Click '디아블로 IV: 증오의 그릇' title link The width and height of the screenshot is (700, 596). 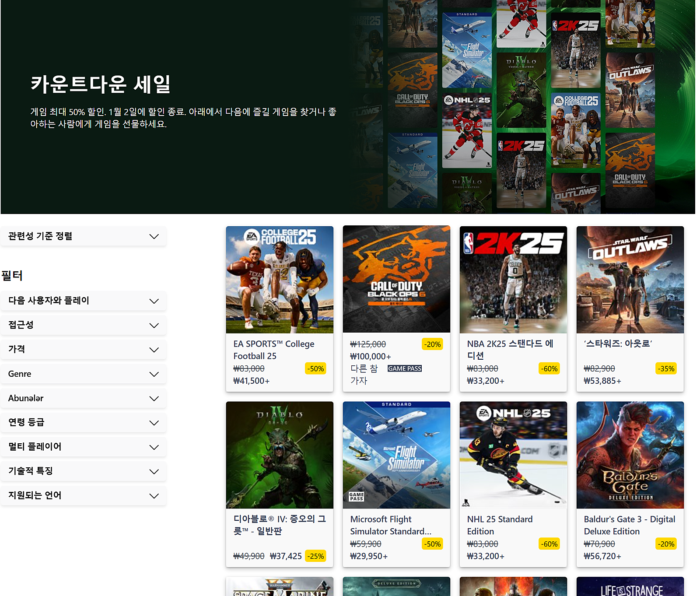click(280, 525)
